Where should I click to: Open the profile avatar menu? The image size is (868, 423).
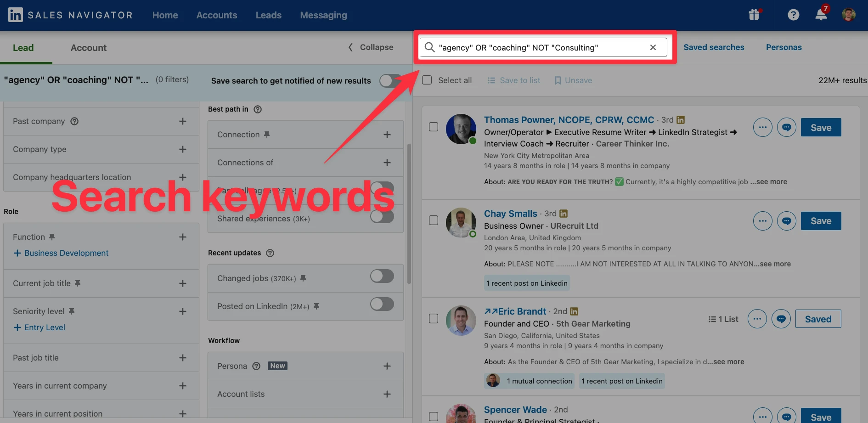pos(848,15)
